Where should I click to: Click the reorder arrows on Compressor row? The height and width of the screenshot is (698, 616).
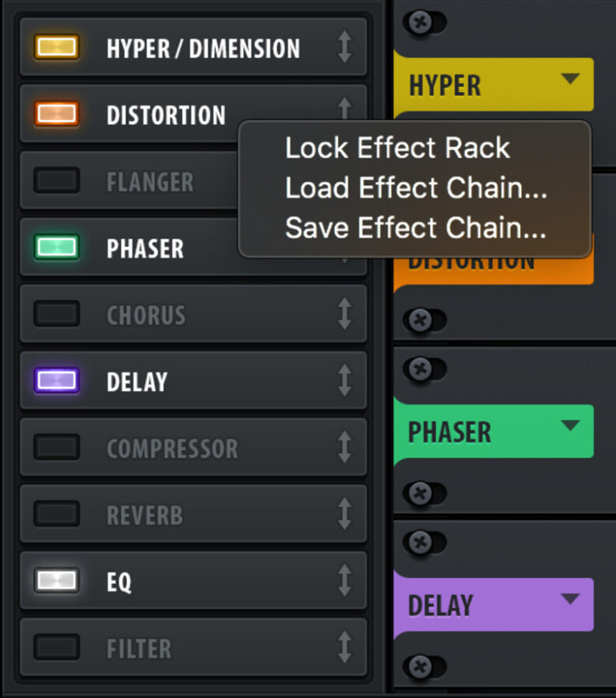tap(344, 448)
